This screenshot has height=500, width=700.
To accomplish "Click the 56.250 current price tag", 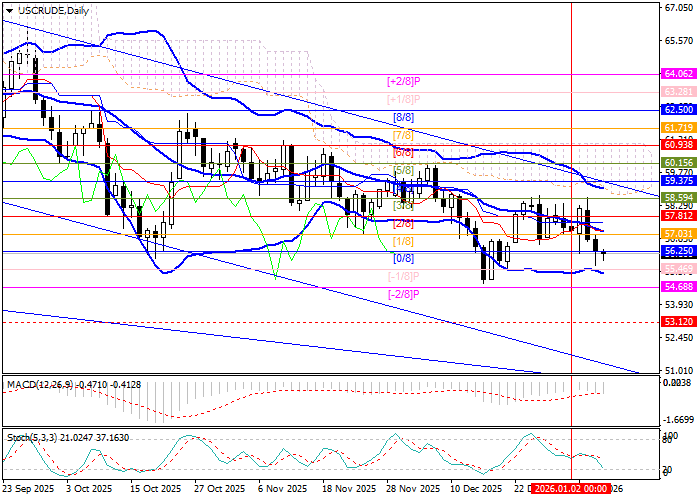I will tap(679, 251).
